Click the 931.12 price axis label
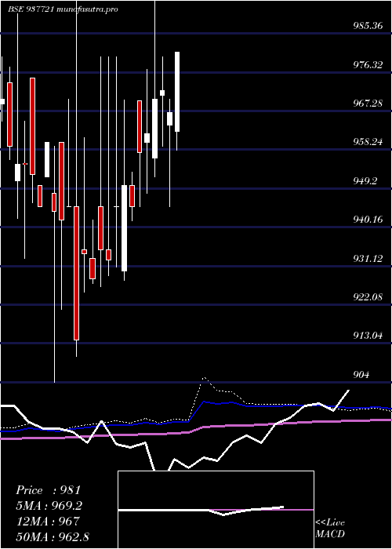This screenshot has width=392, height=549. 368,258
